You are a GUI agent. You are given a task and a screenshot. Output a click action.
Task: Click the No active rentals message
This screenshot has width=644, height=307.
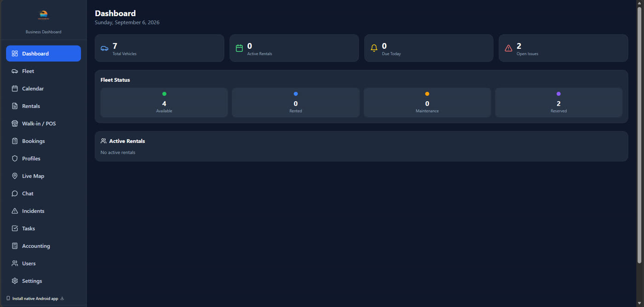118,152
